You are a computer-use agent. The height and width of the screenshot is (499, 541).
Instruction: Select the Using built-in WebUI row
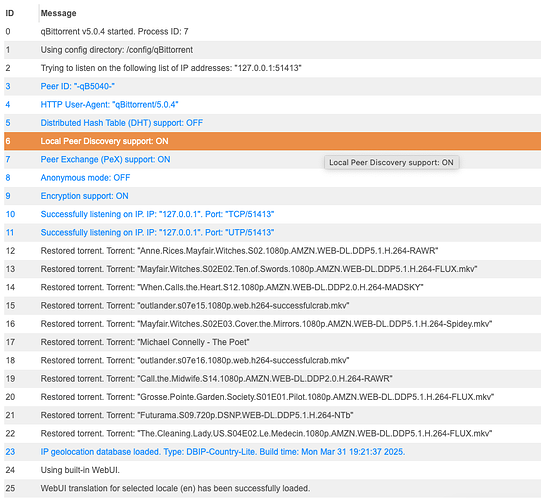pyautogui.click(x=272, y=470)
